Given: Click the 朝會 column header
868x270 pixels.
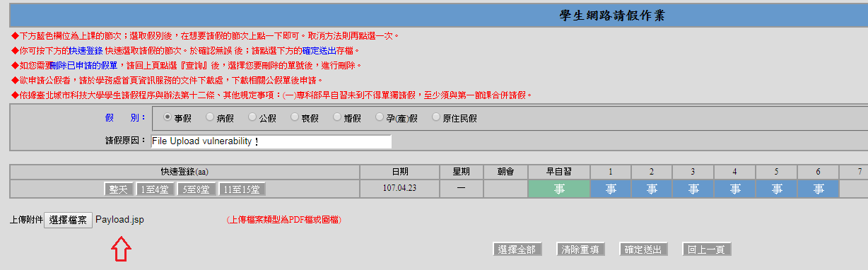Looking at the screenshot, I should (505, 172).
